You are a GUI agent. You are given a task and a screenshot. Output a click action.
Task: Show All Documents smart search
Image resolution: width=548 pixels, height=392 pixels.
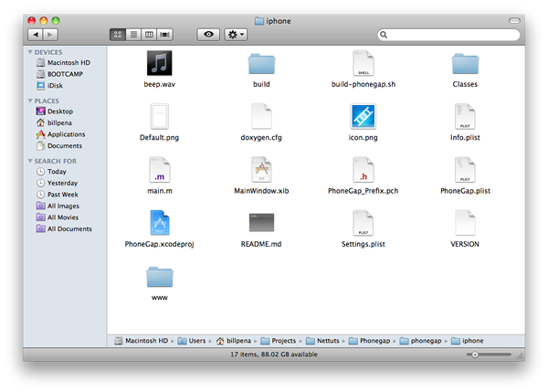click(x=64, y=228)
